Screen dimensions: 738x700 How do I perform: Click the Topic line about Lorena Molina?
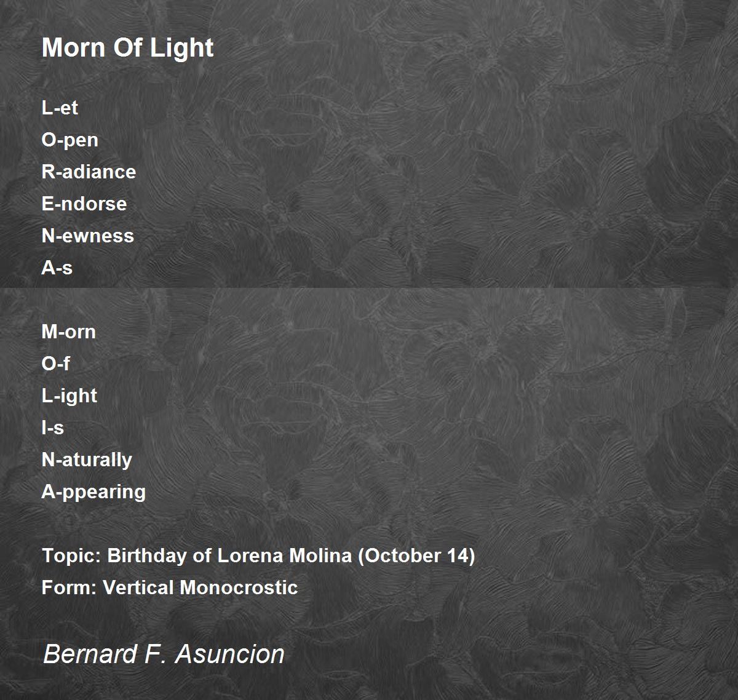258,556
